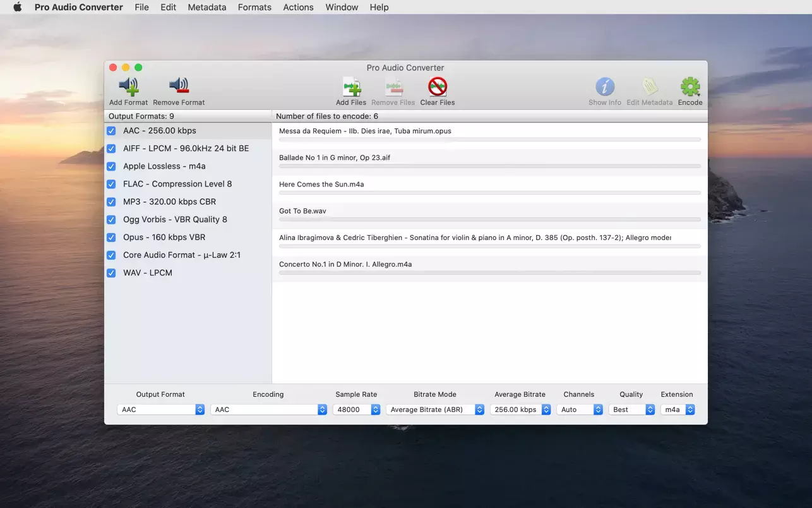Start conversion with the Encode gear icon
812x508 pixels.
point(690,87)
